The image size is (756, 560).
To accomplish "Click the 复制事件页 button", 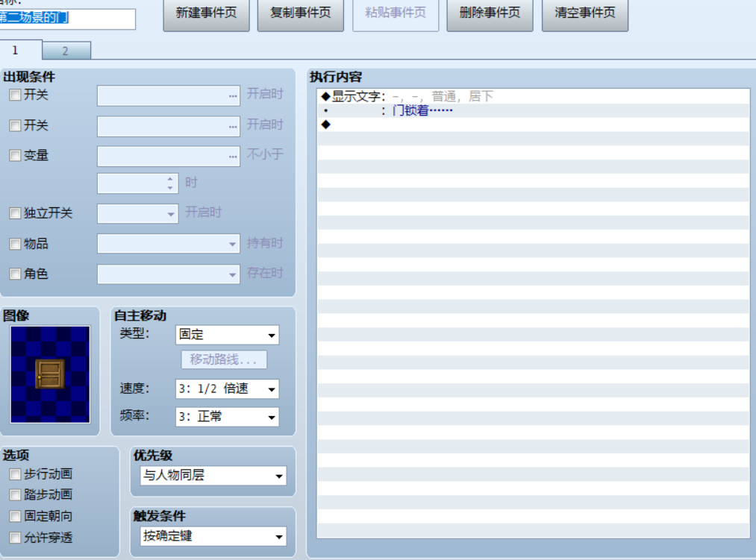I will coord(300,14).
